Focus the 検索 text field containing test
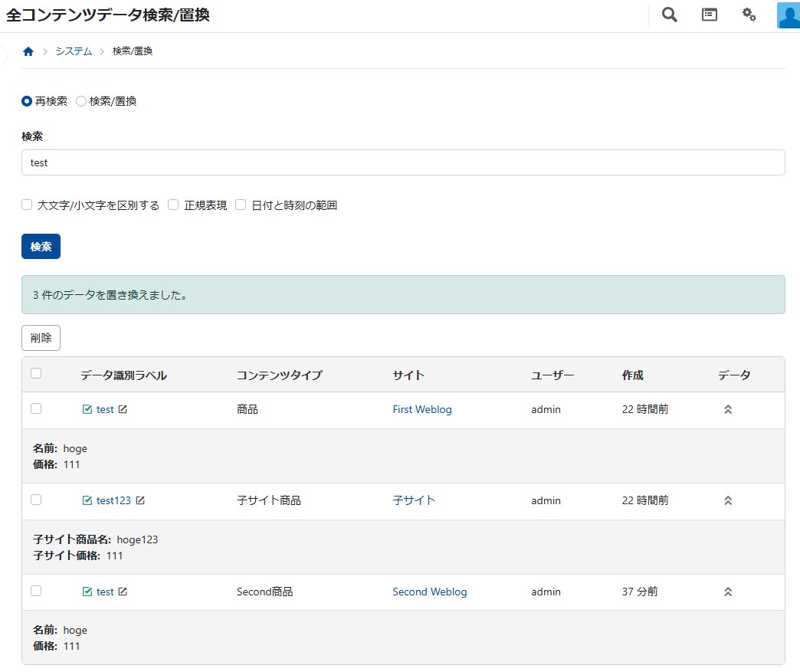The height and width of the screenshot is (672, 800). click(403, 162)
